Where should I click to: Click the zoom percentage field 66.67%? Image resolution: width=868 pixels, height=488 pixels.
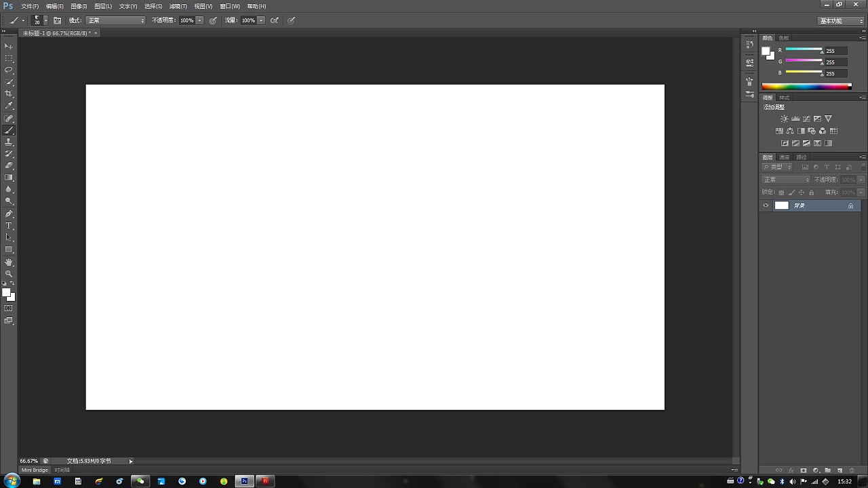29,461
